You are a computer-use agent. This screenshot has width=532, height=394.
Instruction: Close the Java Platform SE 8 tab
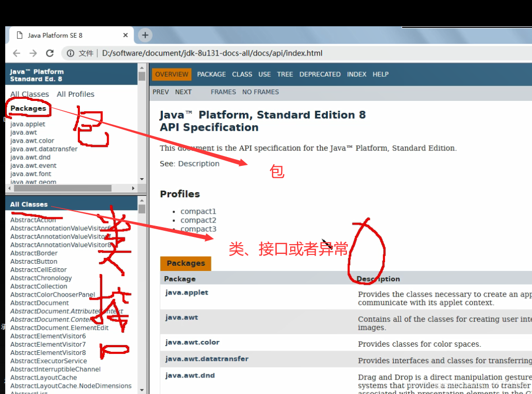pyautogui.click(x=126, y=35)
